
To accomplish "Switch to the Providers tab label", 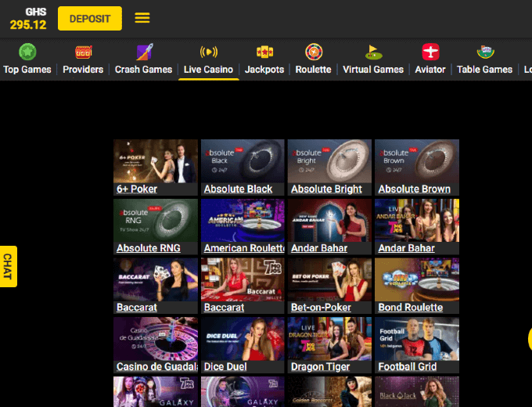I will click(83, 70).
